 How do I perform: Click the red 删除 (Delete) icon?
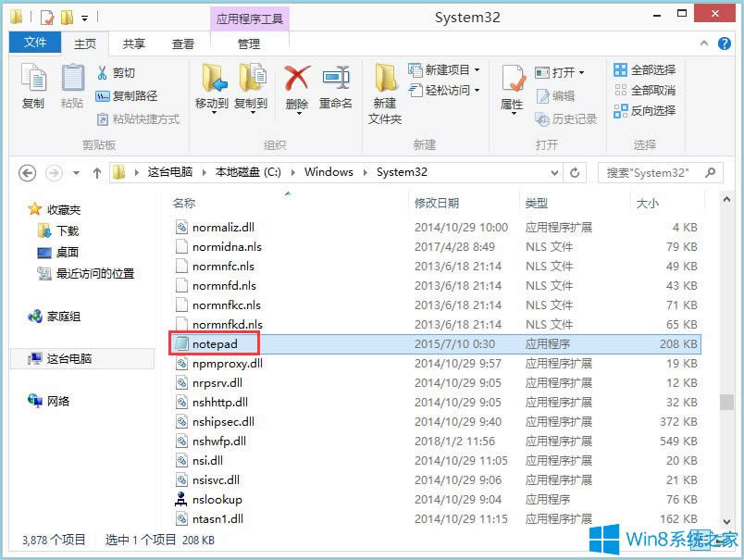298,88
